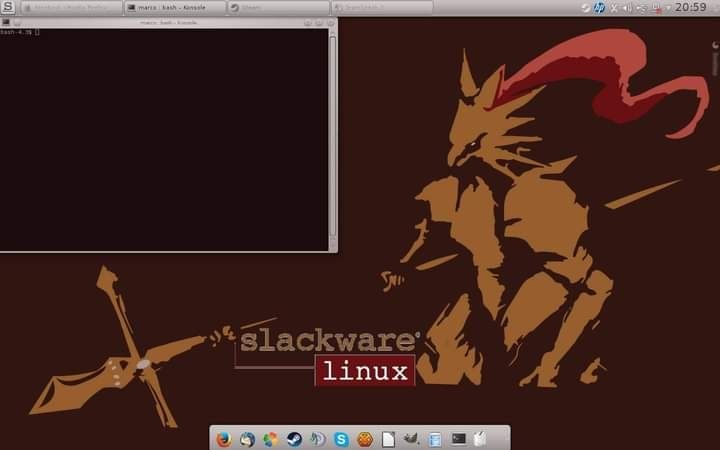Viewport: 720px width, 450px height.
Task: Click the Steam icon in the dock
Action: tap(294, 439)
